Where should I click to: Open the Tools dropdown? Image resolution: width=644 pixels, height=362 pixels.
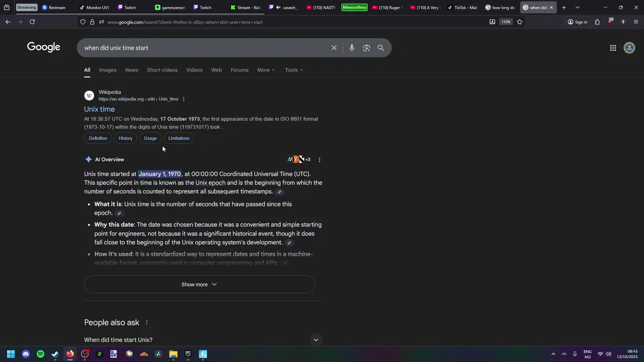294,70
